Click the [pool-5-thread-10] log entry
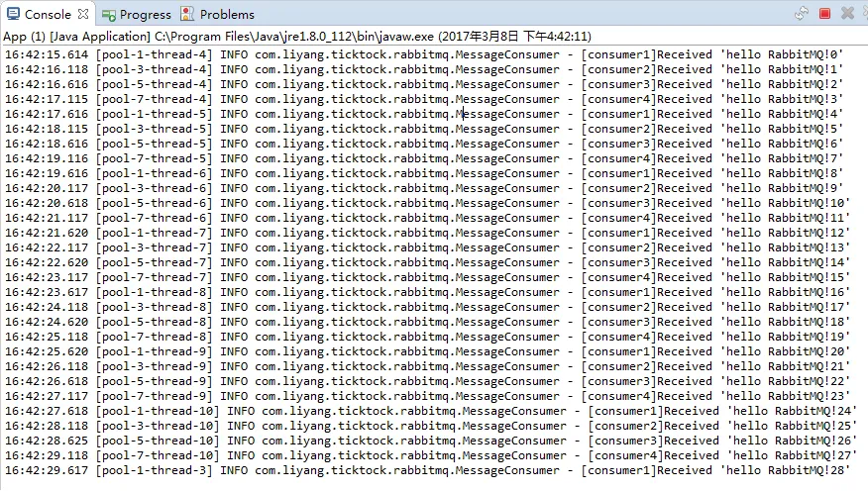 click(x=431, y=442)
